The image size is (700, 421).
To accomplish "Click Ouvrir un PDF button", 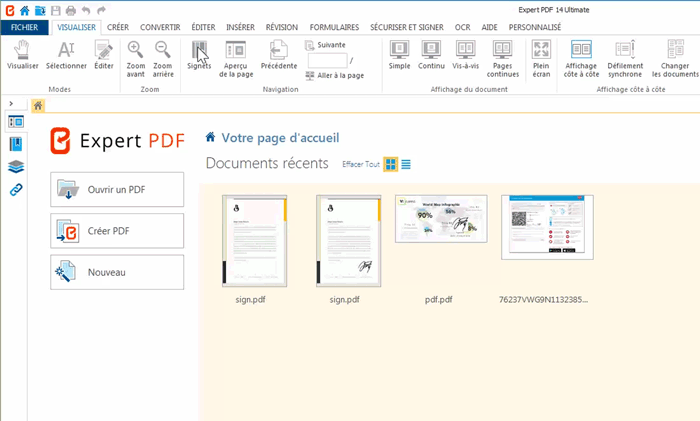I will click(x=117, y=190).
